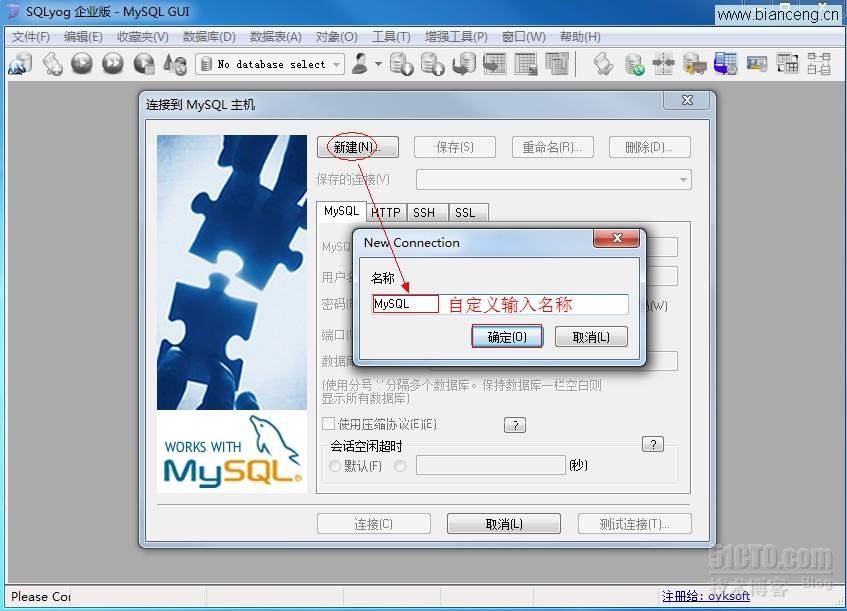This screenshot has height=611, width=847.
Task: Click the 重命名(R) button
Action: [x=553, y=147]
